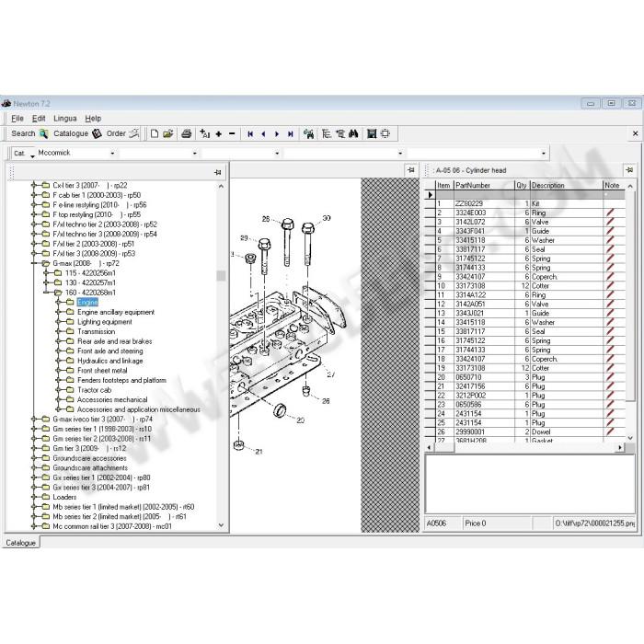The image size is (644, 644).
Task: Select G-max iveco tier 3 rp74
Action: coord(103,419)
